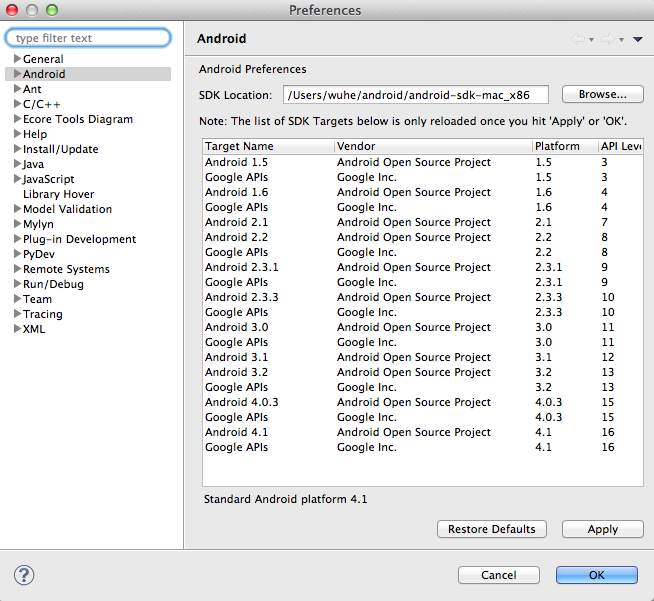Click the Apply button

click(603, 529)
